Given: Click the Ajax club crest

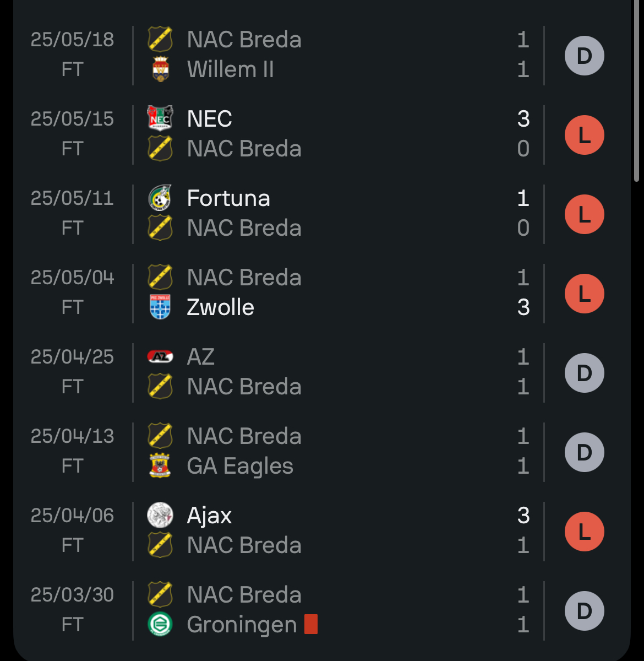Looking at the screenshot, I should point(160,515).
